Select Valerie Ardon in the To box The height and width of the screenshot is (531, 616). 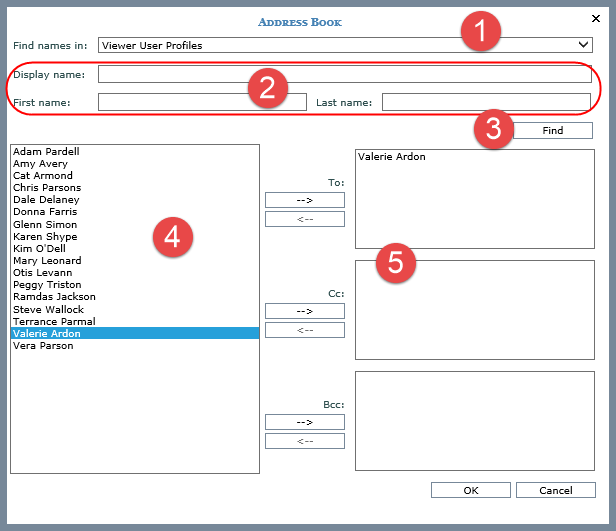(x=392, y=157)
